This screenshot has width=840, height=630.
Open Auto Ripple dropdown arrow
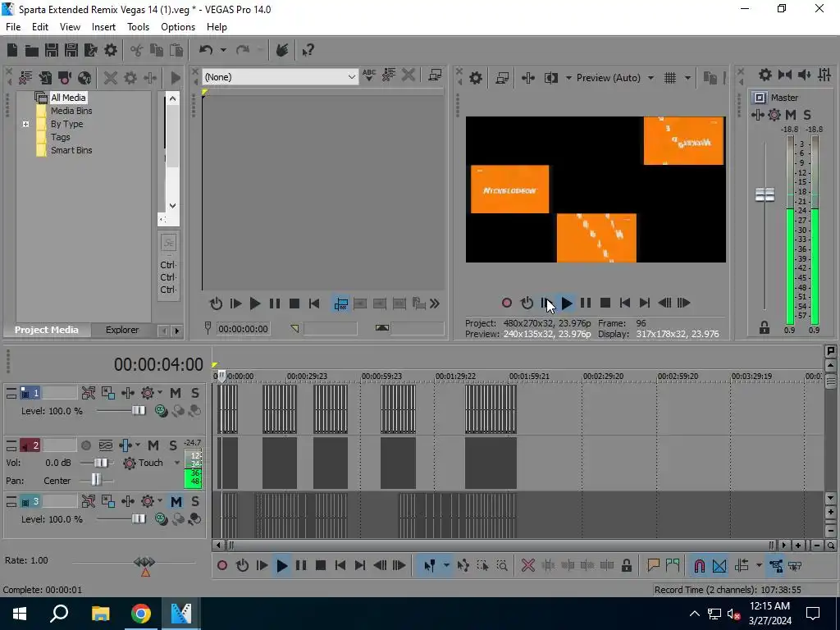tap(759, 566)
